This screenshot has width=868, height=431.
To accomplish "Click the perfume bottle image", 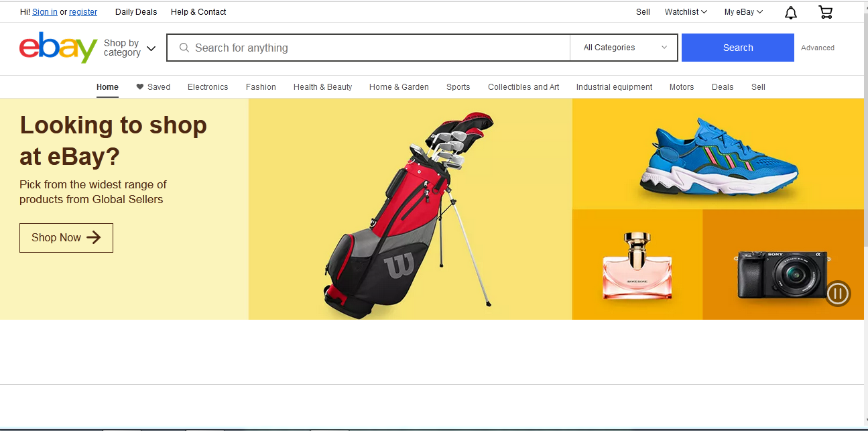I will [x=636, y=265].
